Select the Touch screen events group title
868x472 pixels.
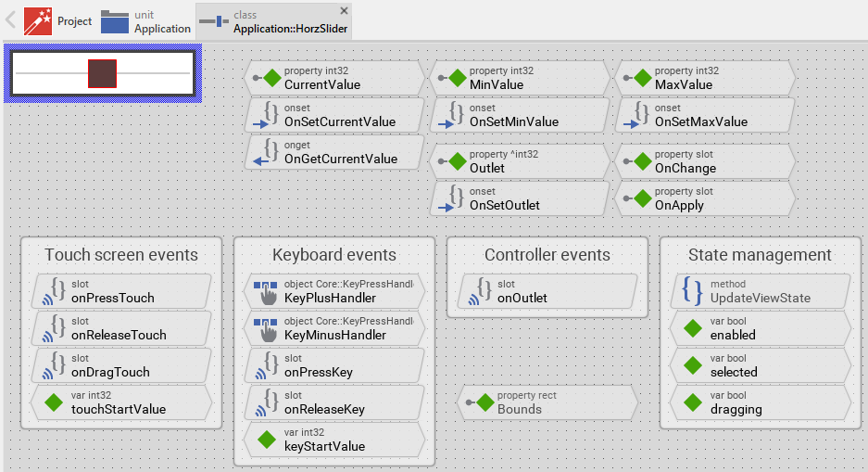[121, 255]
